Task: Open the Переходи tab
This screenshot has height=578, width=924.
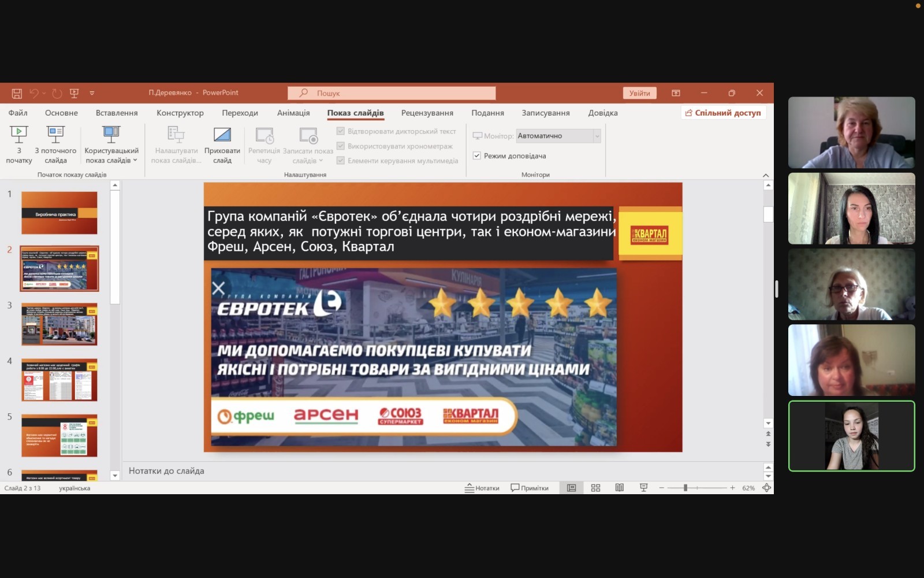Action: pos(240,113)
